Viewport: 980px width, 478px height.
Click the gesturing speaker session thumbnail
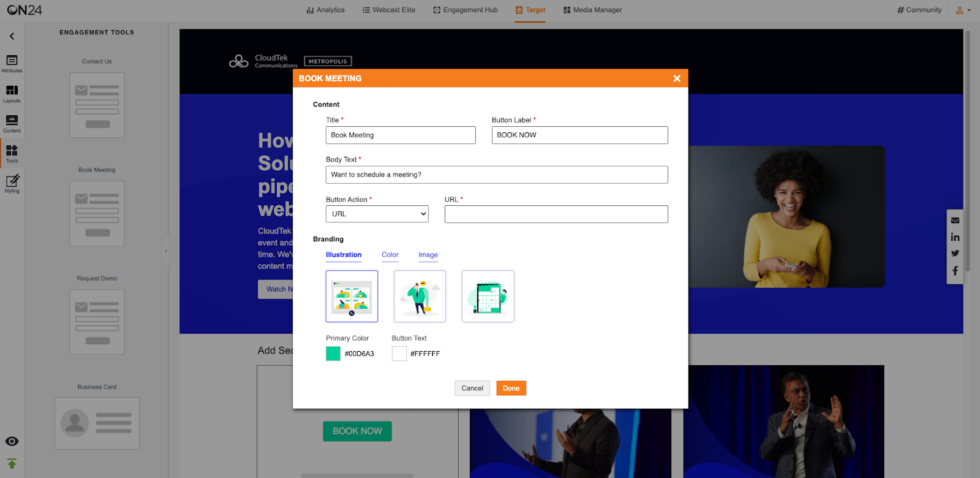(x=784, y=422)
